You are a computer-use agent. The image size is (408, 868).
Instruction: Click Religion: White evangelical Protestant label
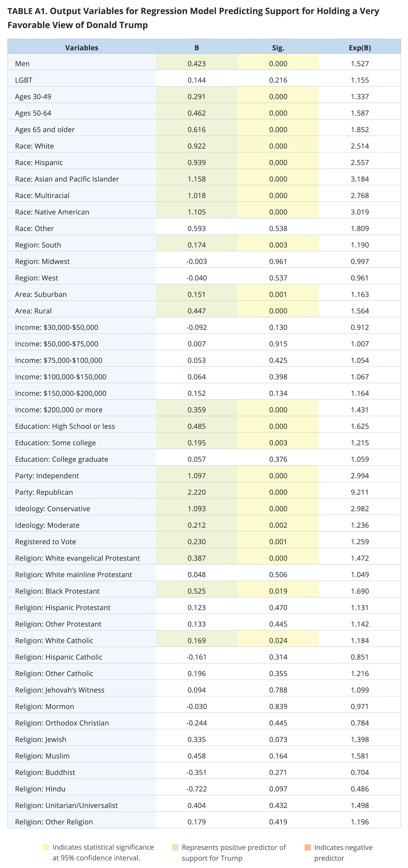point(77,558)
